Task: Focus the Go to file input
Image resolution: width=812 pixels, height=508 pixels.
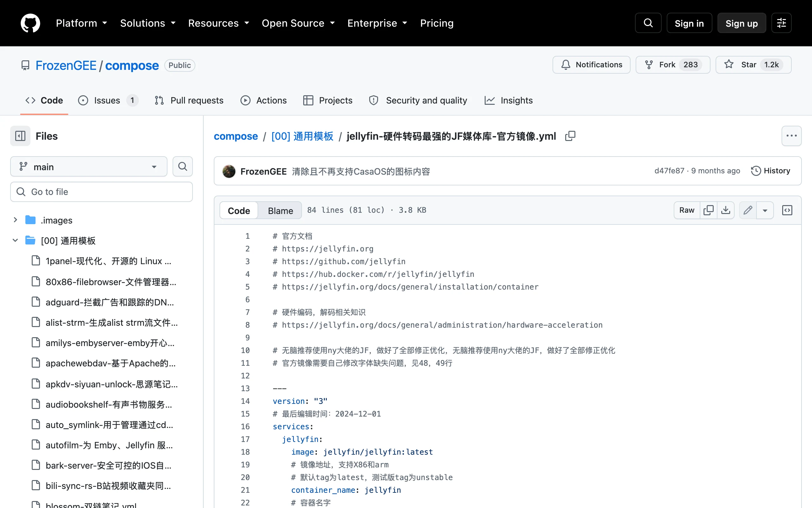Action: (101, 192)
